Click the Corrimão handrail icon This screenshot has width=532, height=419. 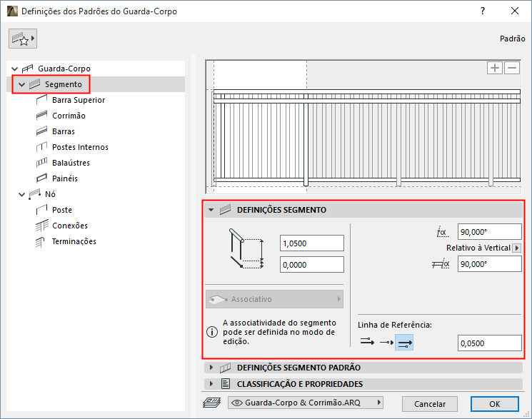41,116
